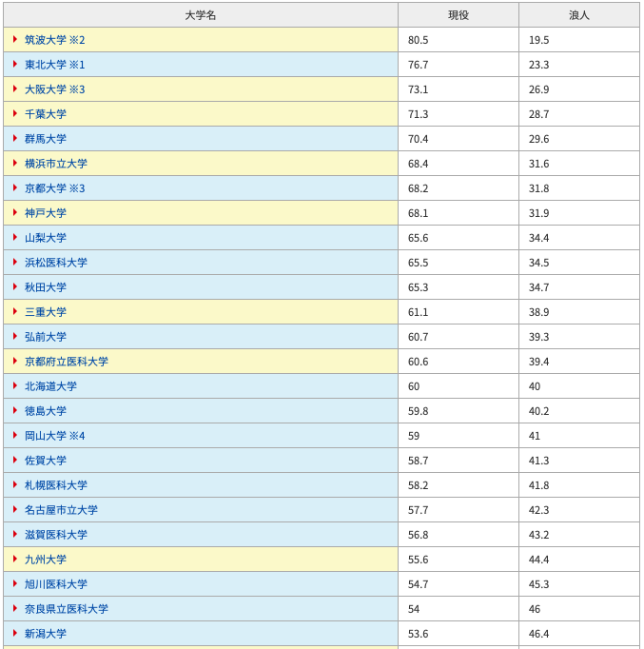Click the red arrow beside 北海道大学
This screenshot has width=644, height=649.
pyautogui.click(x=15, y=385)
